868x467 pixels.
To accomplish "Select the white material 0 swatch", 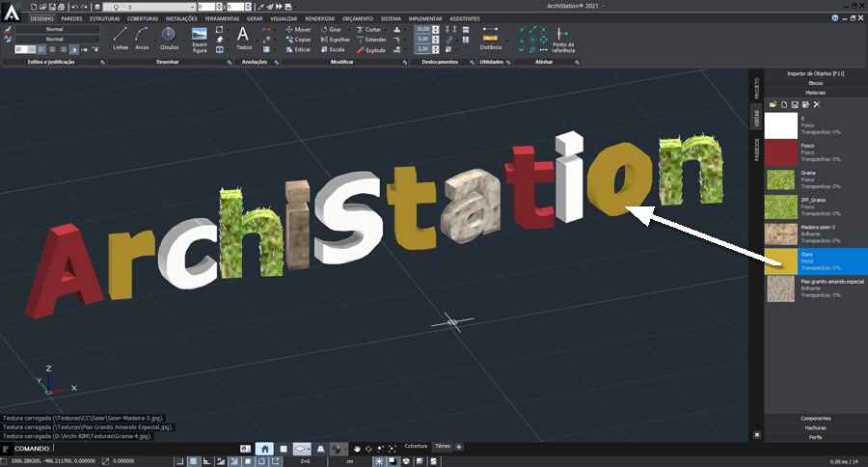I will tap(780, 125).
